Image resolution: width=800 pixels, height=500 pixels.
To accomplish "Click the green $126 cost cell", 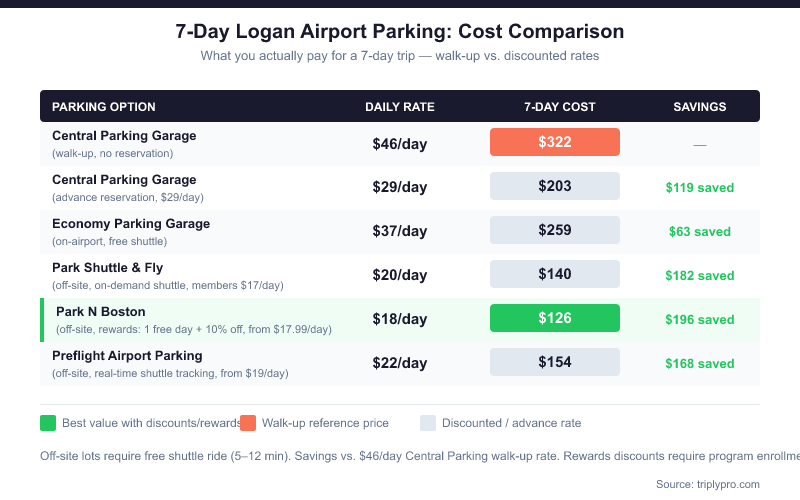I will tap(555, 319).
